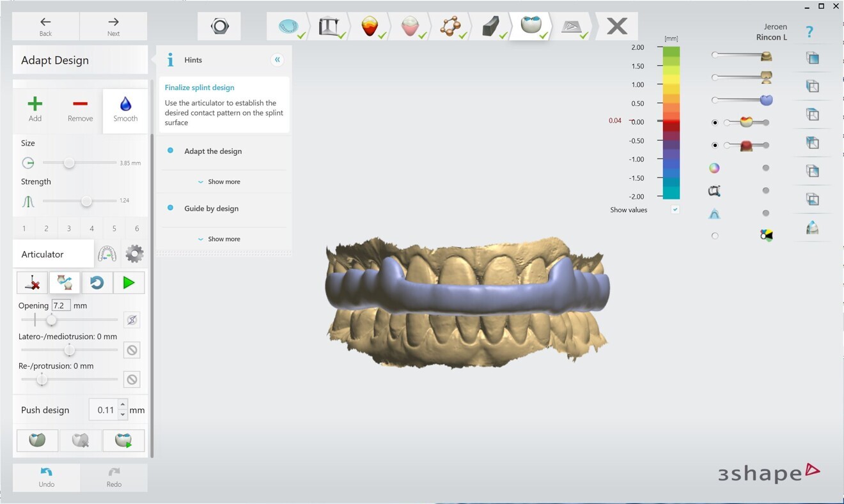The height and width of the screenshot is (504, 844).
Task: Click the hexagon nut icon in top toolbar
Action: tap(219, 26)
